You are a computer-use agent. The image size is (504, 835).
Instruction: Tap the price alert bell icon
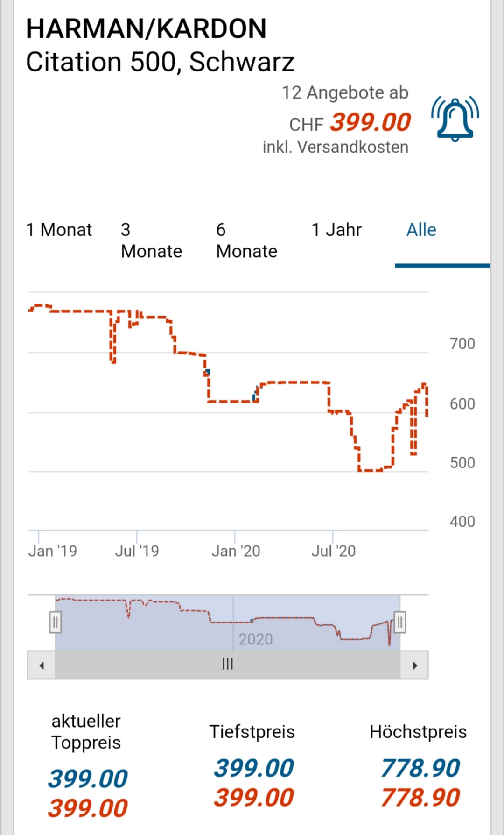(455, 119)
